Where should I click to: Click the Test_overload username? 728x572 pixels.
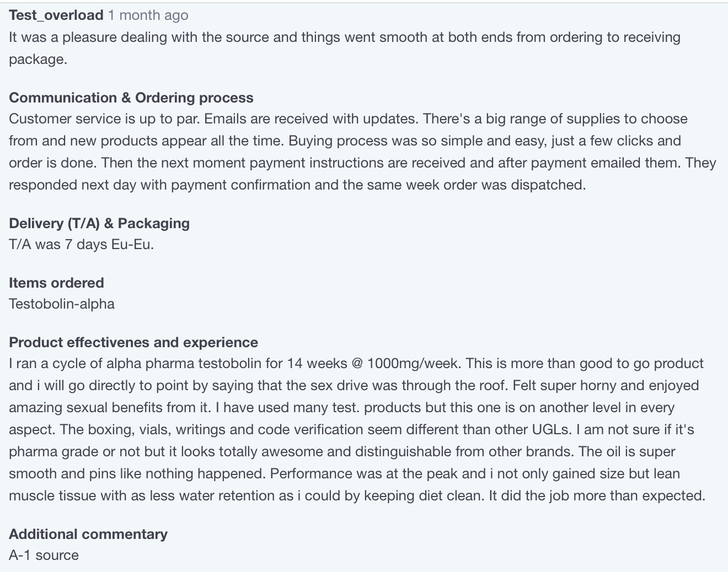(56, 15)
